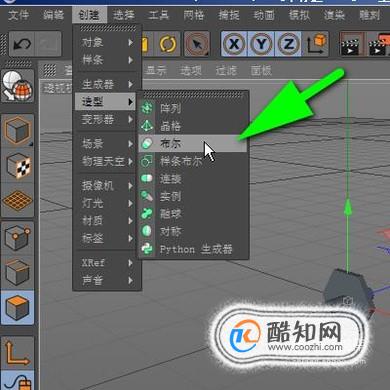
Task: Toggle the Z axis lock
Action: click(x=288, y=44)
